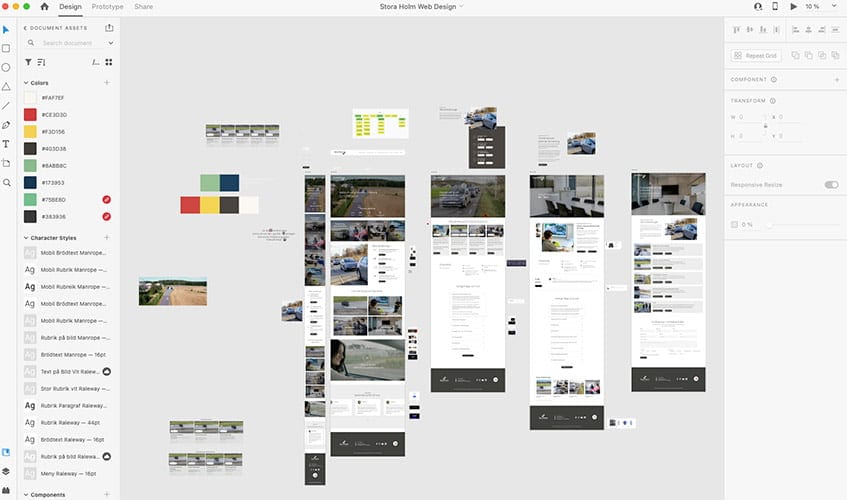
Task: Click align center horizontally icon
Action: (809, 30)
